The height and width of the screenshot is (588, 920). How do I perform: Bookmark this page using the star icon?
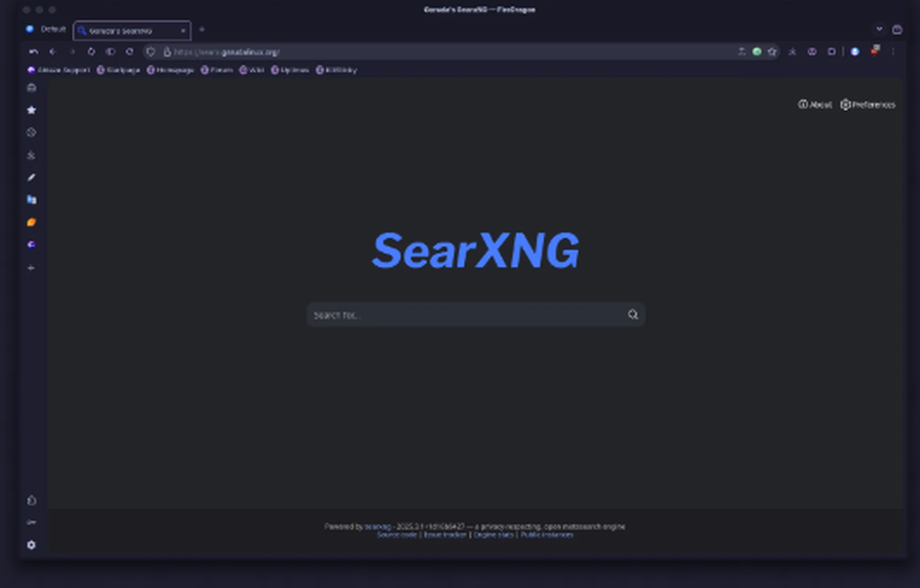coord(772,52)
